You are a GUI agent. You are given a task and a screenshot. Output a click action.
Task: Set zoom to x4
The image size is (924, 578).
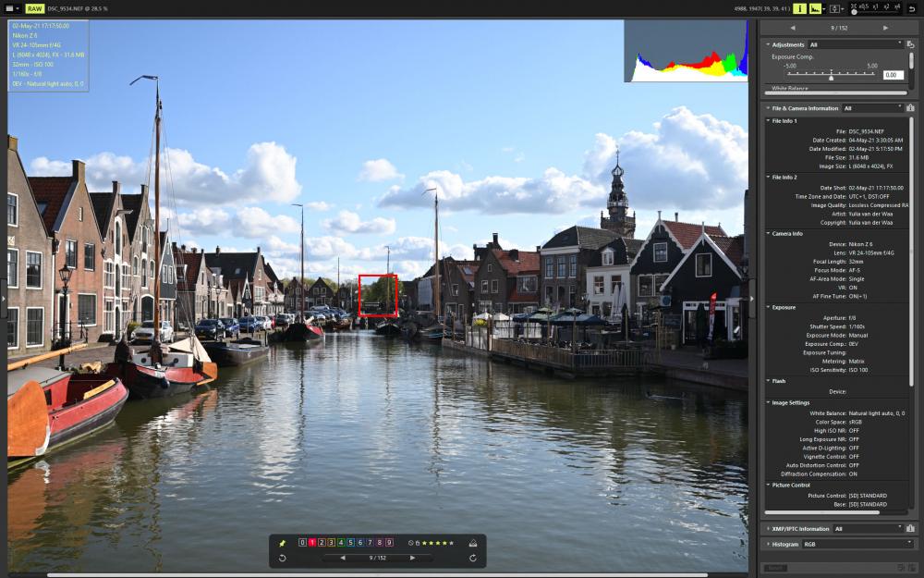897,7
